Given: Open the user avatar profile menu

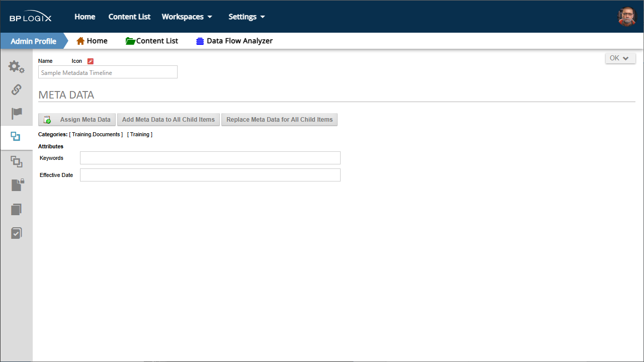Looking at the screenshot, I should (627, 17).
